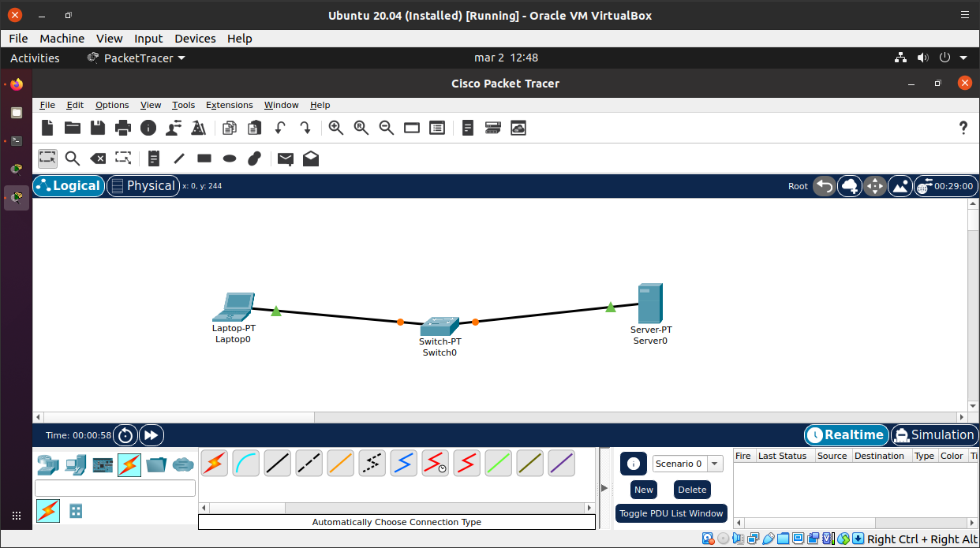
Task: Switch to Simulation mode
Action: [x=934, y=435]
